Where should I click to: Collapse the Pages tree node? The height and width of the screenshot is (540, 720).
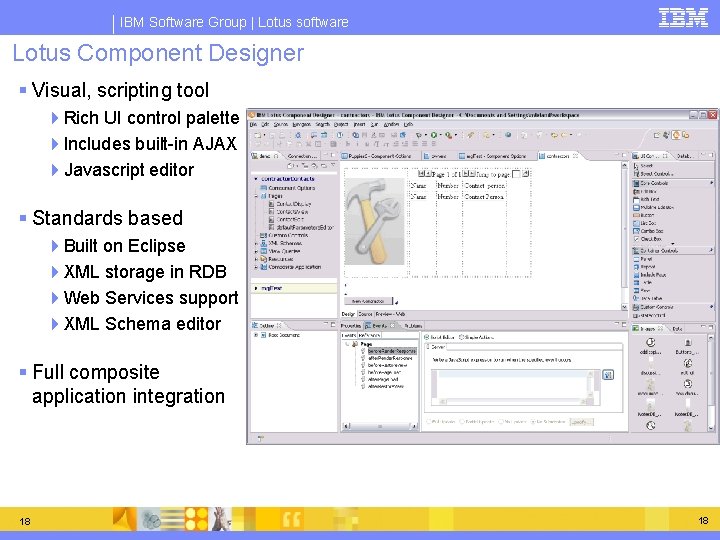[x=256, y=196]
